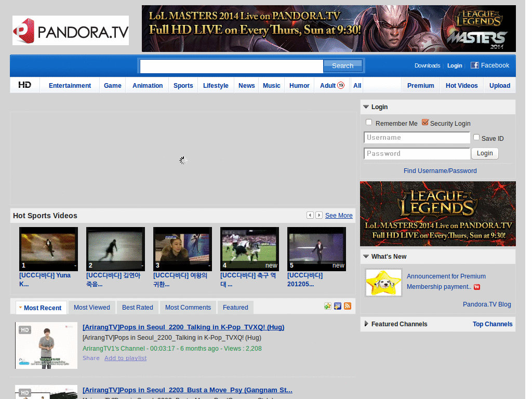Click the League of Legends sidebar banner
Viewport: 532px width, 399px height.
(x=437, y=214)
